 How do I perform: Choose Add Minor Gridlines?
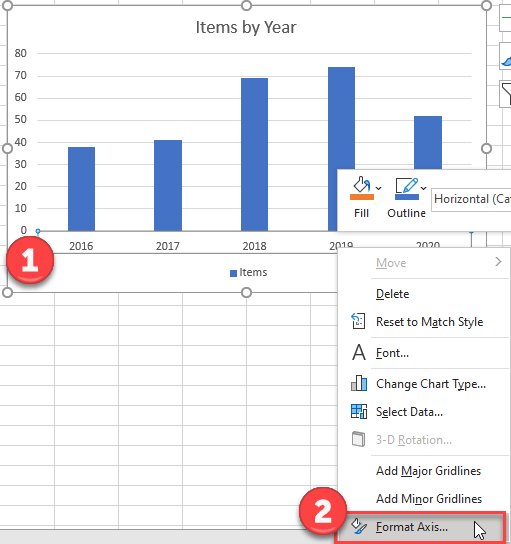click(429, 499)
